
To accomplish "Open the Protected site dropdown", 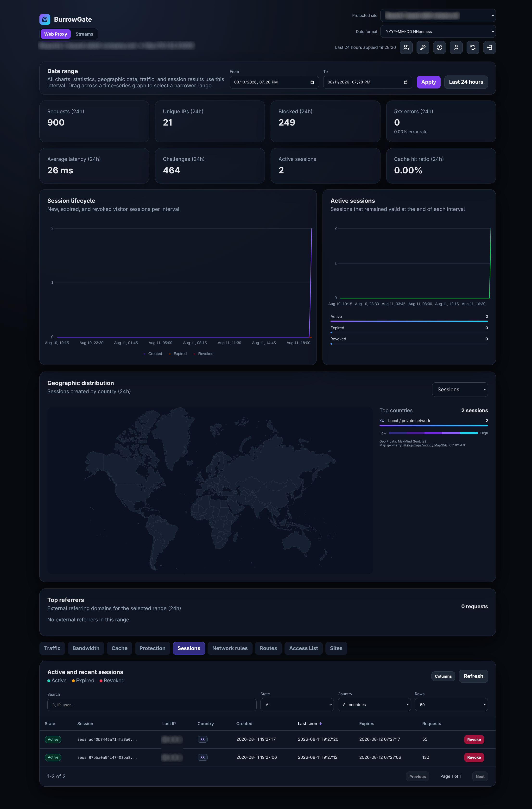I will [438, 16].
